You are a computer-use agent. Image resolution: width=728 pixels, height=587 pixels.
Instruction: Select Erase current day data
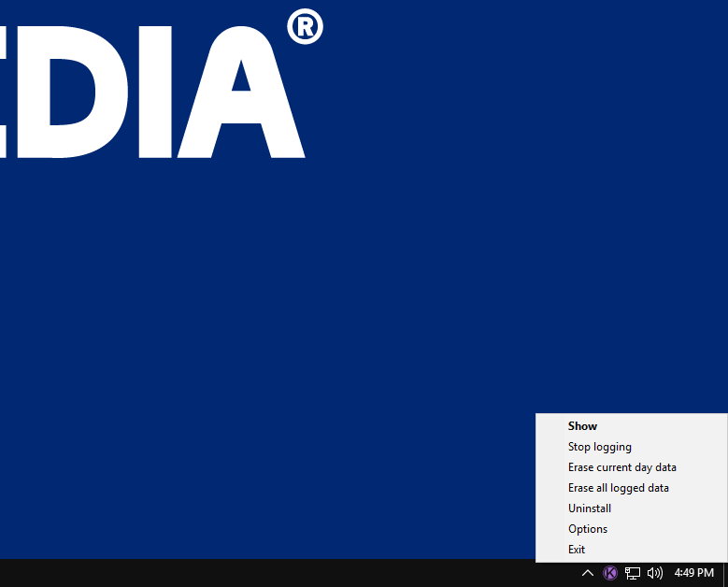pos(631,466)
